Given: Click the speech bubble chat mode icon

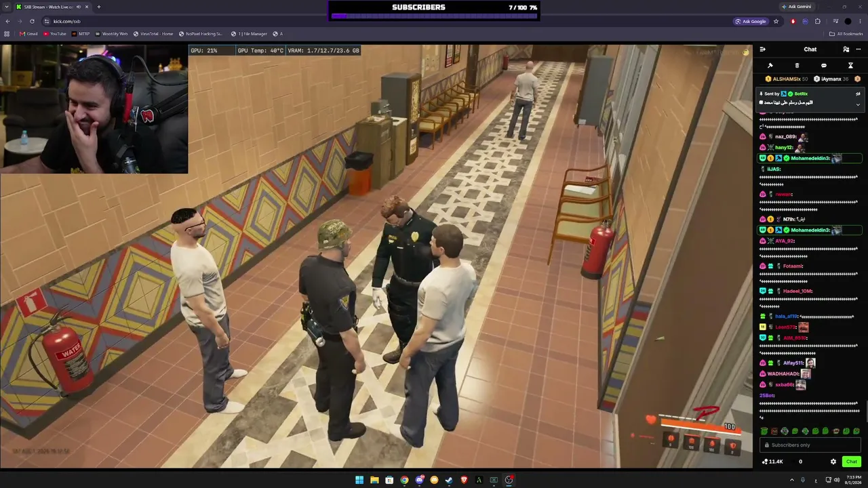Looking at the screenshot, I should (x=824, y=66).
